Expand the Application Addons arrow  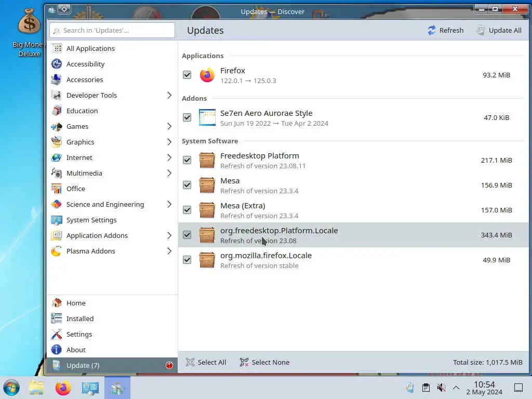[x=169, y=235]
